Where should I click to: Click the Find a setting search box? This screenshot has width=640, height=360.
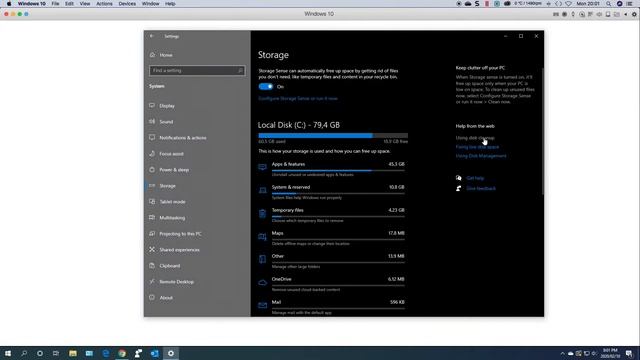pos(197,71)
